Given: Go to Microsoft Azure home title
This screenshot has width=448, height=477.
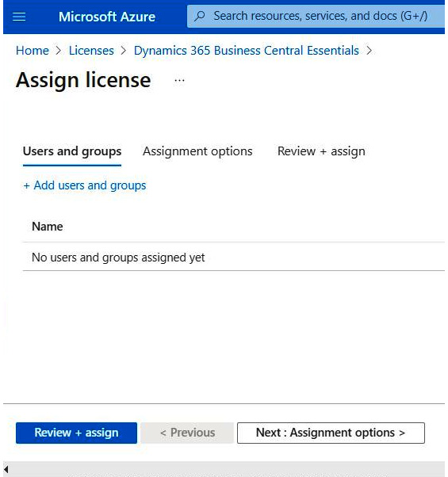Looking at the screenshot, I should pos(107,17).
